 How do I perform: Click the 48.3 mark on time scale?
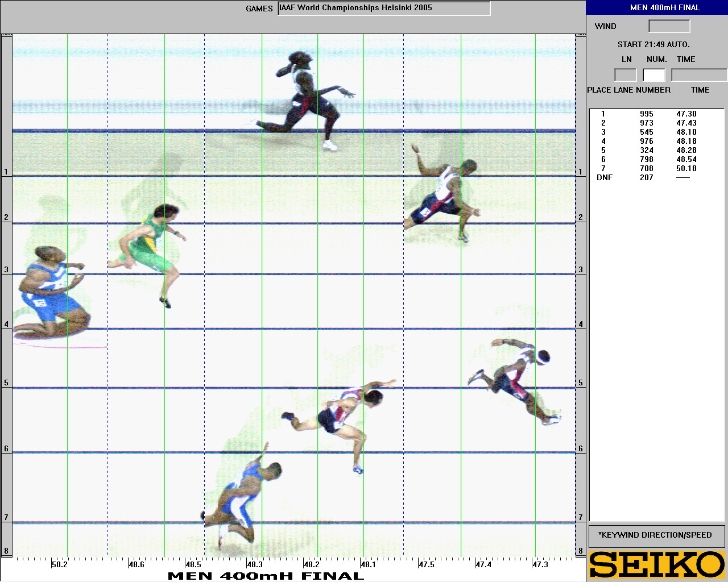tap(254, 565)
